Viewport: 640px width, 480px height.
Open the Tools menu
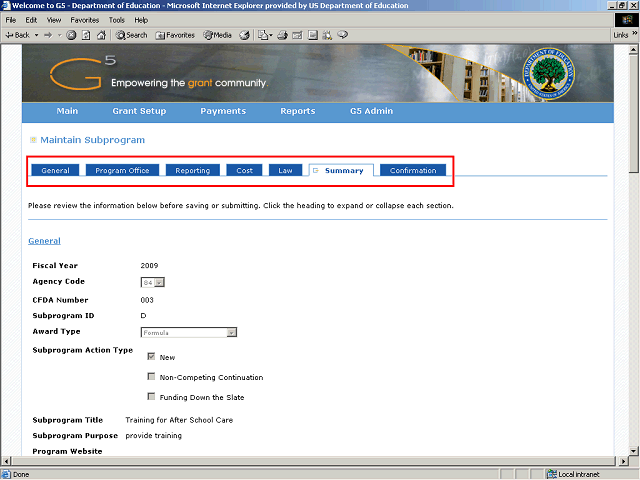(x=116, y=20)
